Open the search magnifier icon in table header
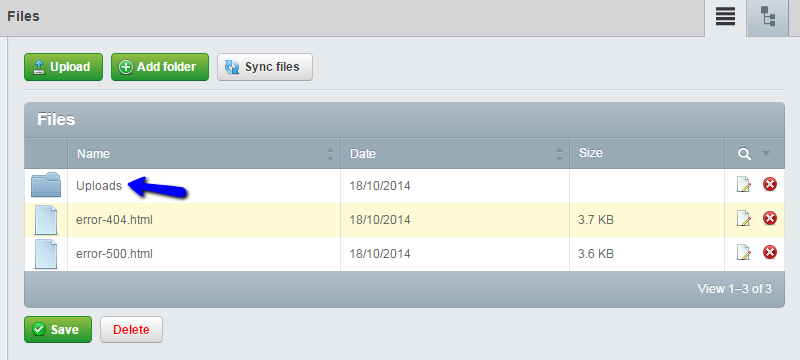 coord(744,154)
